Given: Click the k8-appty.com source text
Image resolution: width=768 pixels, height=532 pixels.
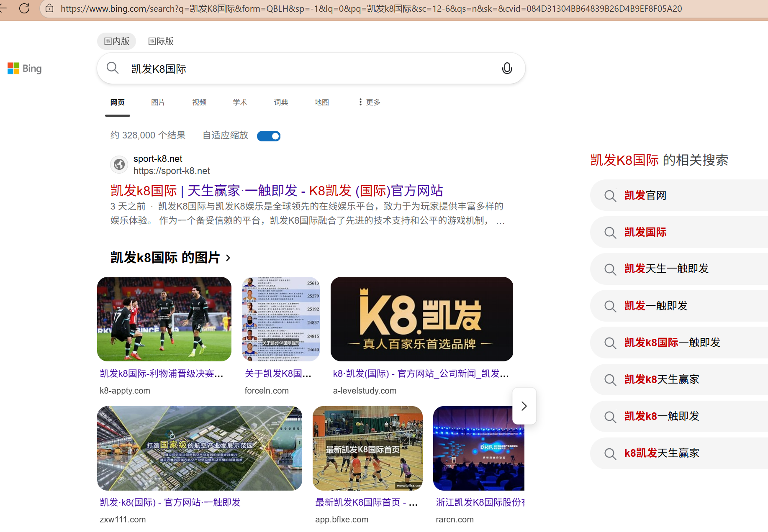Looking at the screenshot, I should click(x=125, y=391).
